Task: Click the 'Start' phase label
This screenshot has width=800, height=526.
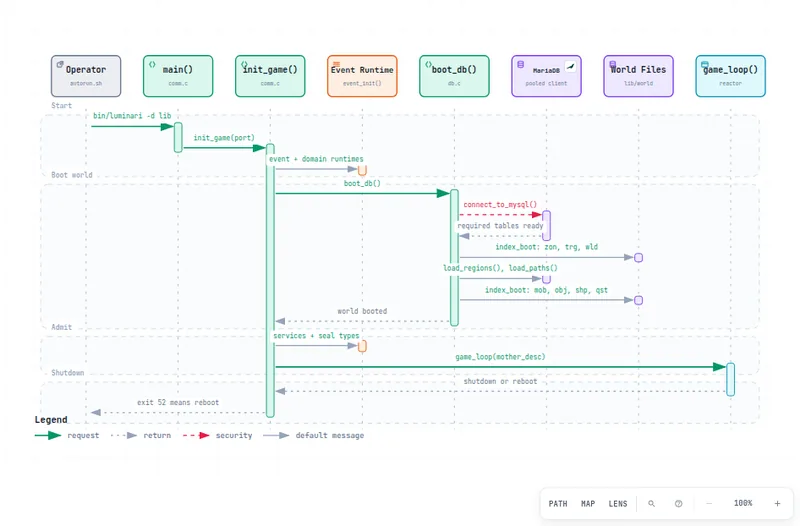Action: click(62, 106)
